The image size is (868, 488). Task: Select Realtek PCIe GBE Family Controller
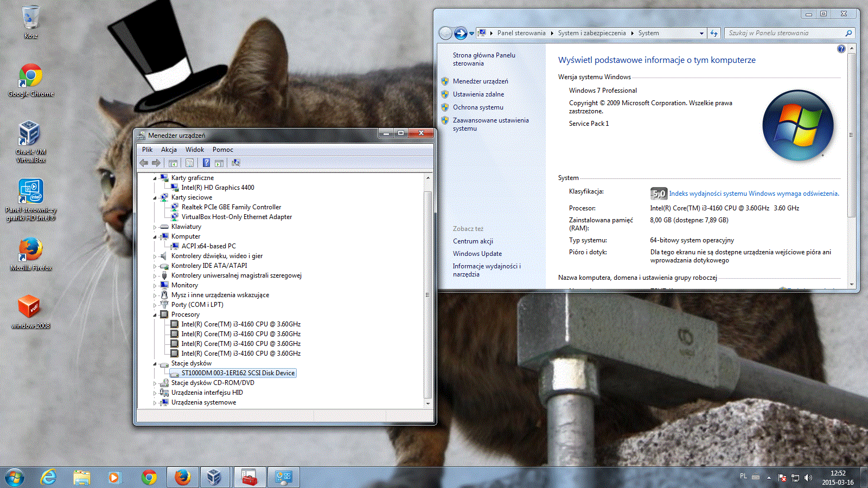pyautogui.click(x=231, y=207)
